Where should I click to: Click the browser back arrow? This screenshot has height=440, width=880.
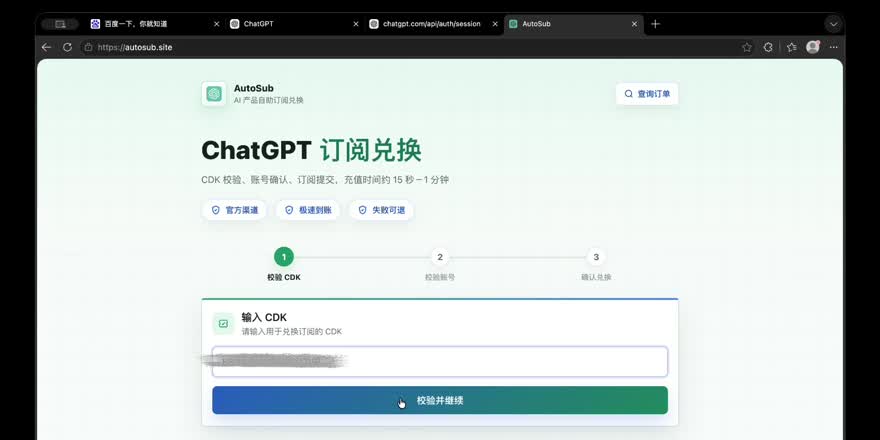coord(47,47)
